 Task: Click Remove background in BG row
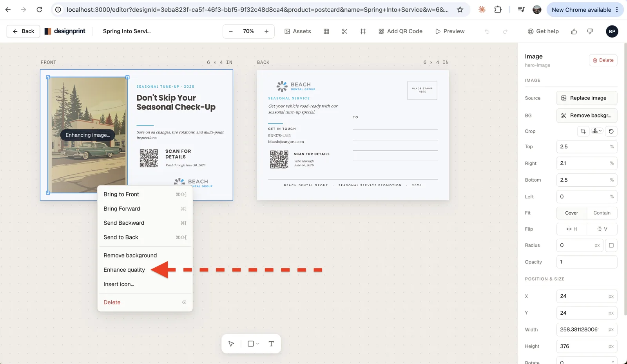click(587, 115)
